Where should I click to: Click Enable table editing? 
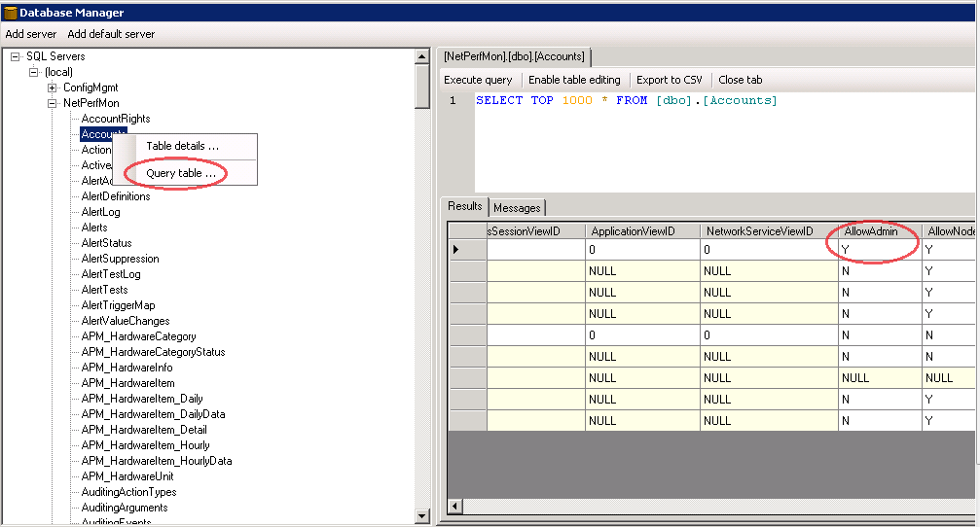(x=574, y=80)
